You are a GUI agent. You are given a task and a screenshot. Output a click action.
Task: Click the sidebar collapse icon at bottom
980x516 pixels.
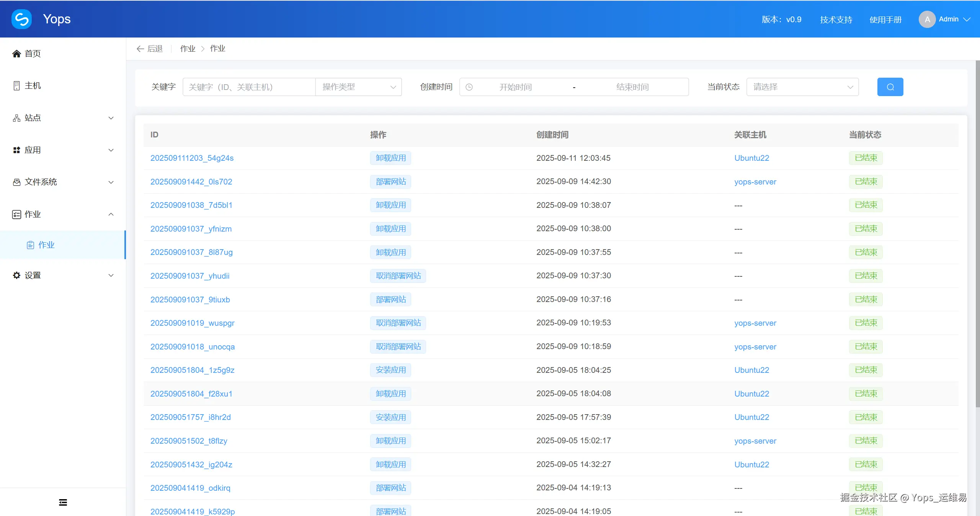(x=62, y=502)
